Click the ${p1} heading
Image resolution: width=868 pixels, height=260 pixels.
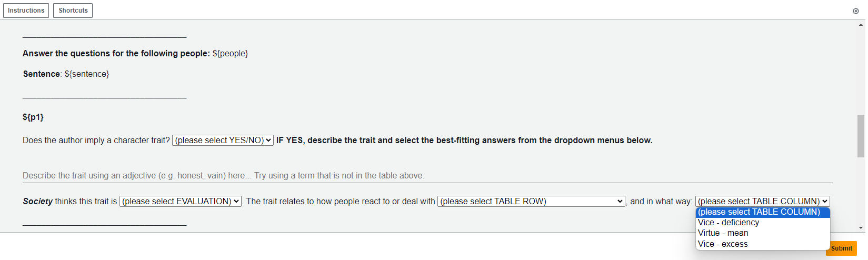33,117
